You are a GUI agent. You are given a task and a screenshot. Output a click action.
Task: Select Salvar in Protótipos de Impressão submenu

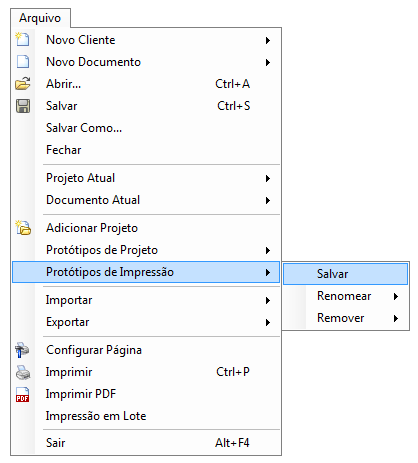pyautogui.click(x=345, y=274)
